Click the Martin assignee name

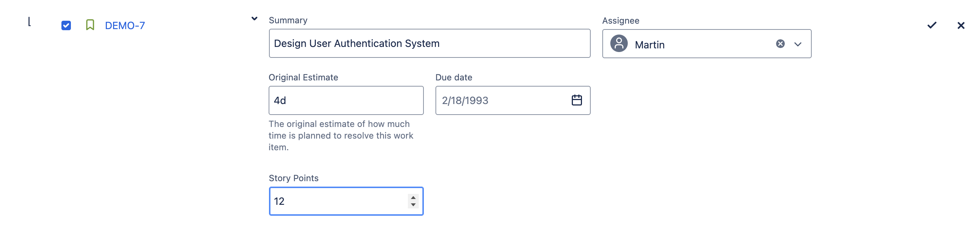pos(650,45)
